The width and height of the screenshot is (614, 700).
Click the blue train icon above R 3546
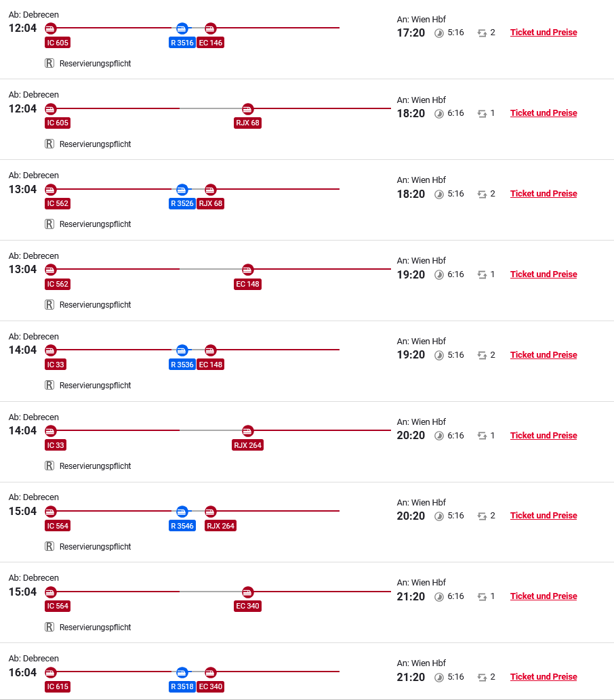182,511
